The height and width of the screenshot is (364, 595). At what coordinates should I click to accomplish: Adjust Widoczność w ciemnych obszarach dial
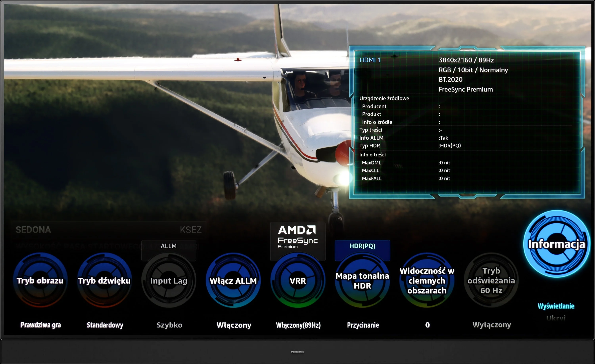427,280
